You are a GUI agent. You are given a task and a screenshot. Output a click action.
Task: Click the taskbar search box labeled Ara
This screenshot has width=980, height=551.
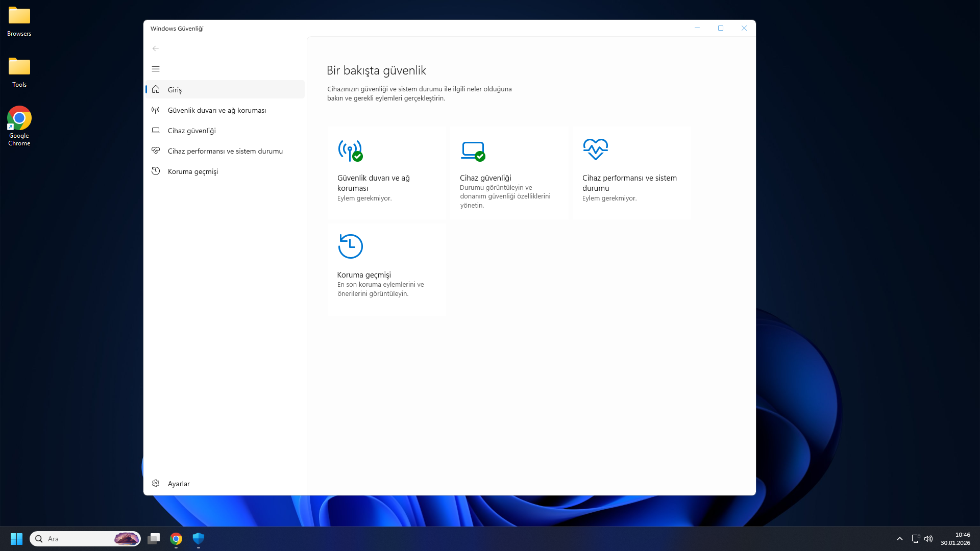coord(85,539)
